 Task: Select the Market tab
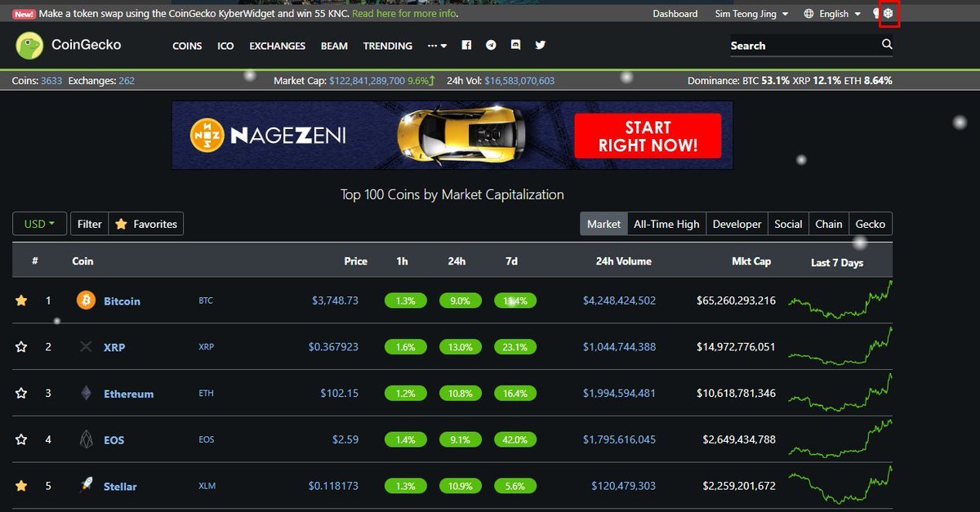pos(604,224)
